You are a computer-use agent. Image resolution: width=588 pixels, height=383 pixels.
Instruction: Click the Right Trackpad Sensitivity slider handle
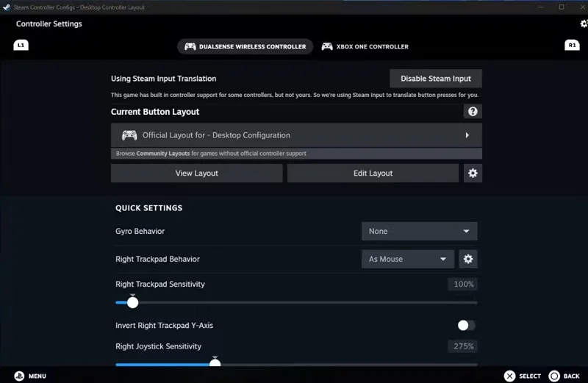click(x=132, y=302)
